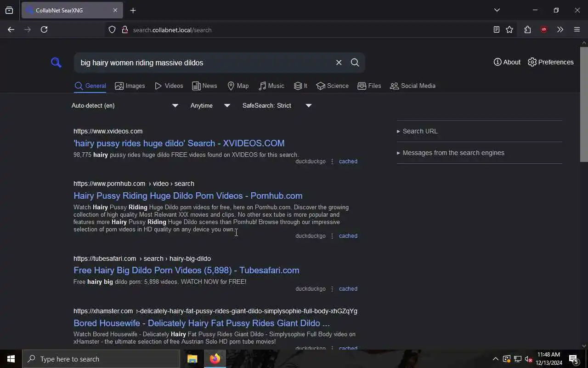Submit search with the magnifier button
The height and width of the screenshot is (368, 588).
(x=355, y=63)
